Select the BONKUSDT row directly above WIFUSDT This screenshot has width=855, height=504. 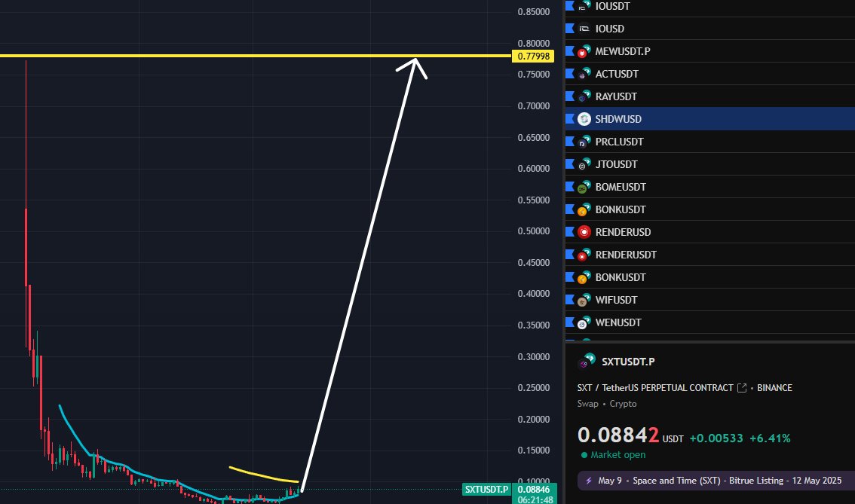coord(710,277)
